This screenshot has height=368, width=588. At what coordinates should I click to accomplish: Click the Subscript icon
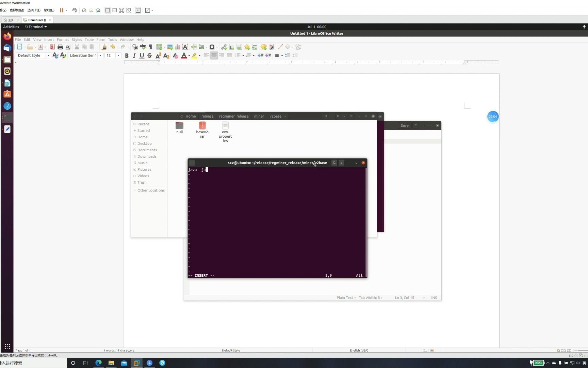166,56
